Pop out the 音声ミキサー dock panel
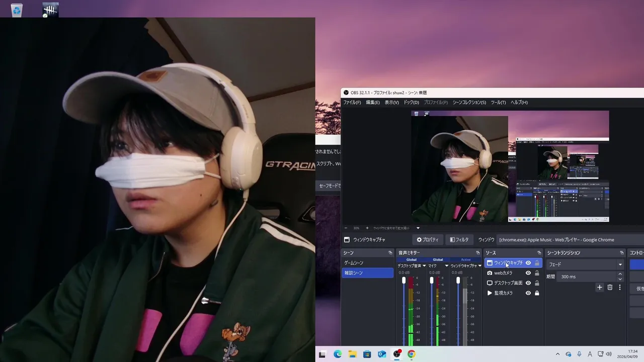 point(478,253)
